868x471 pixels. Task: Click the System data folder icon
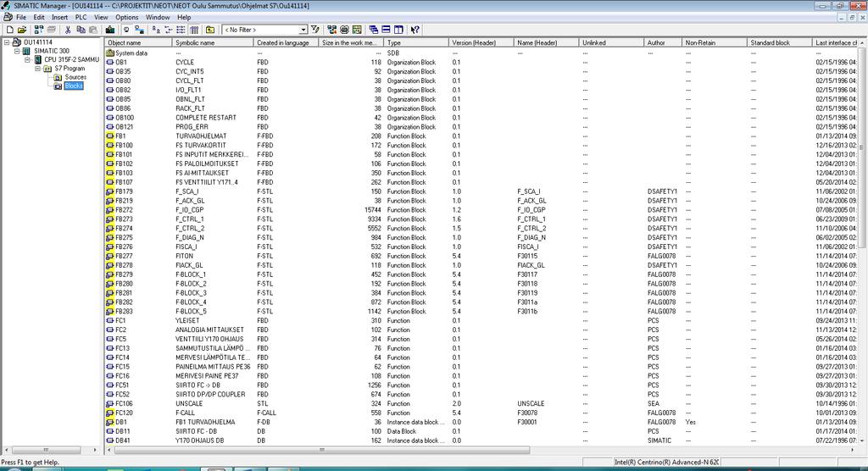tap(109, 53)
